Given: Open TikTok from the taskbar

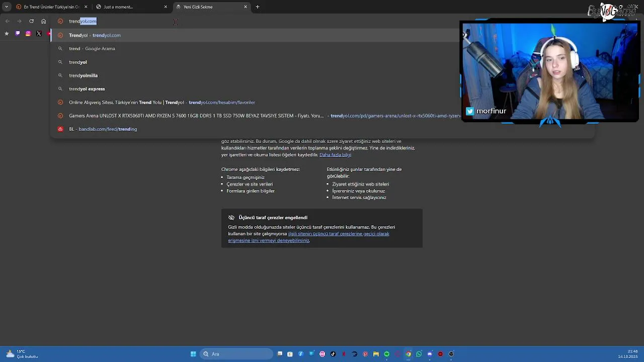Looking at the screenshot, I should tap(333, 354).
